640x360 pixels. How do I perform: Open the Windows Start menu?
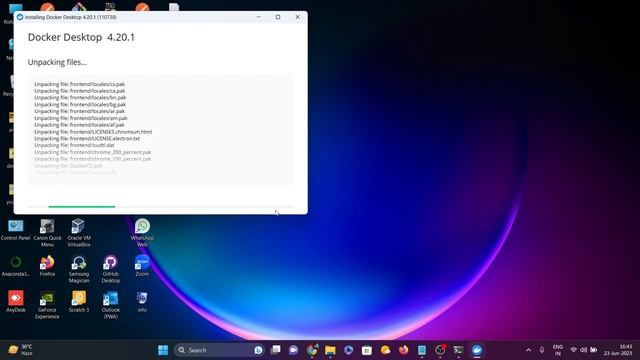tap(163, 350)
